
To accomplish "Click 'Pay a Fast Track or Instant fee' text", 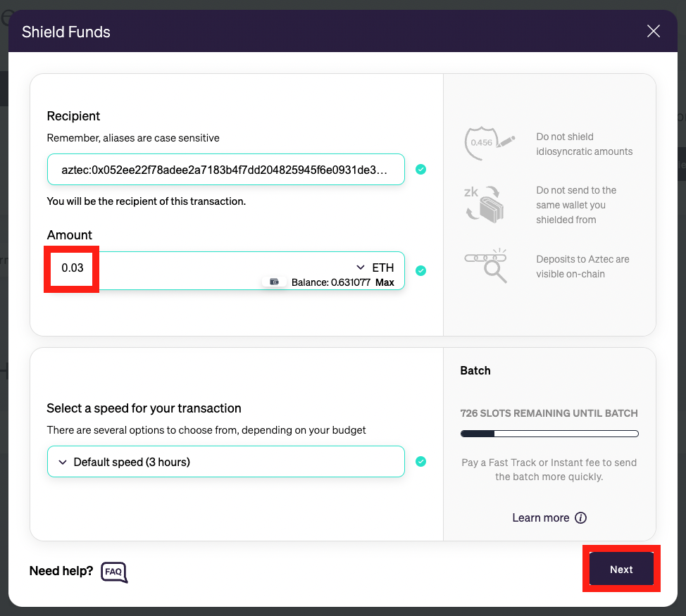I will click(549, 470).
